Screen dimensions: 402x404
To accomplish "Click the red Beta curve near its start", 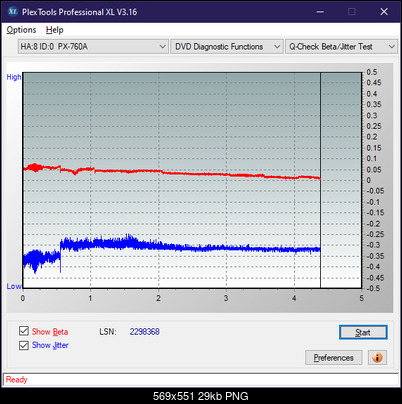I will pos(35,167).
